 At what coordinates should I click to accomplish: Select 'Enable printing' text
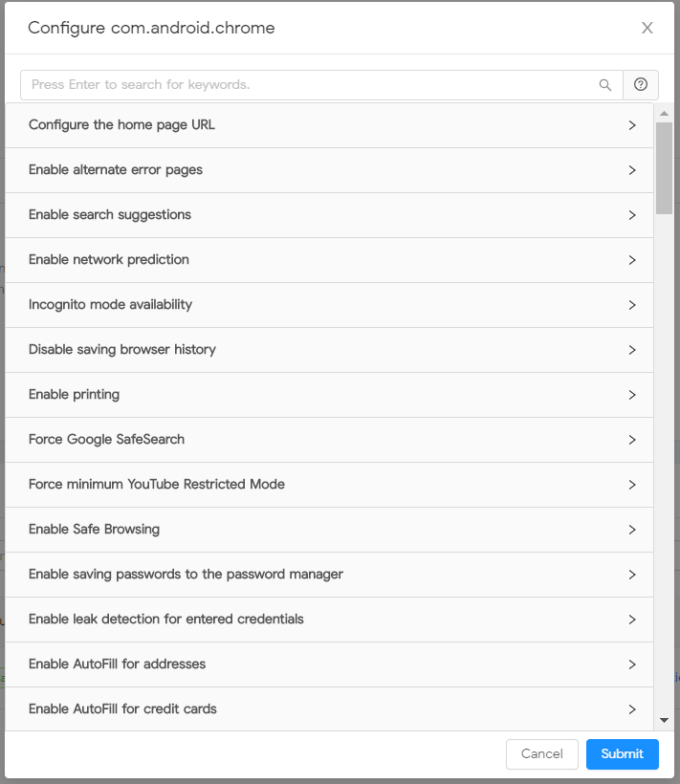click(74, 395)
